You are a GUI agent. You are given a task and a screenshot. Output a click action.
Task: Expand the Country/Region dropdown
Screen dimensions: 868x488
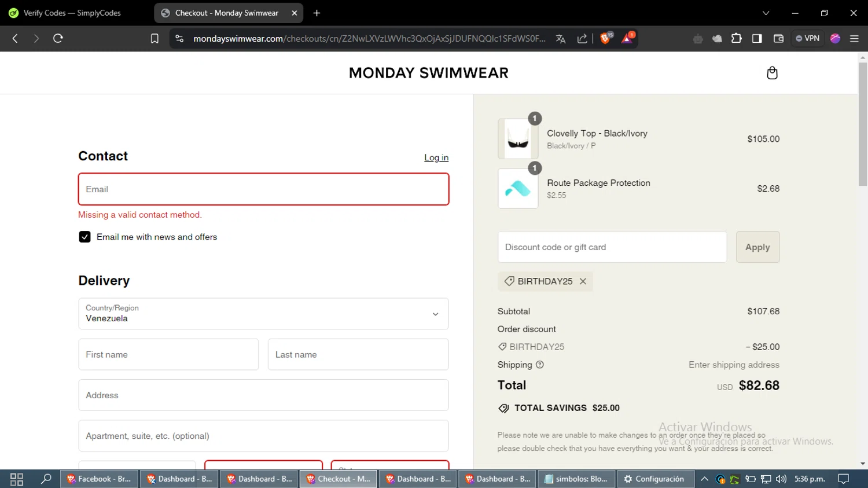coord(263,314)
